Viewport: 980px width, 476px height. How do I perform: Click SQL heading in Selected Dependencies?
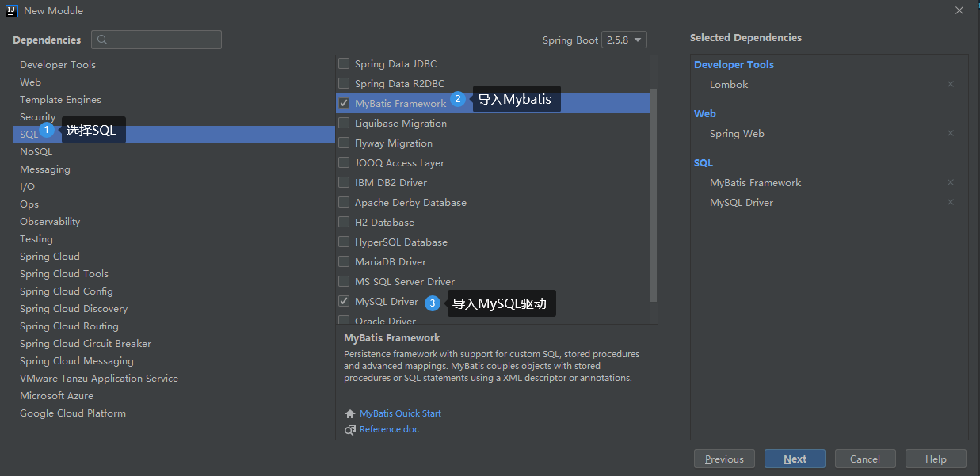click(x=704, y=162)
